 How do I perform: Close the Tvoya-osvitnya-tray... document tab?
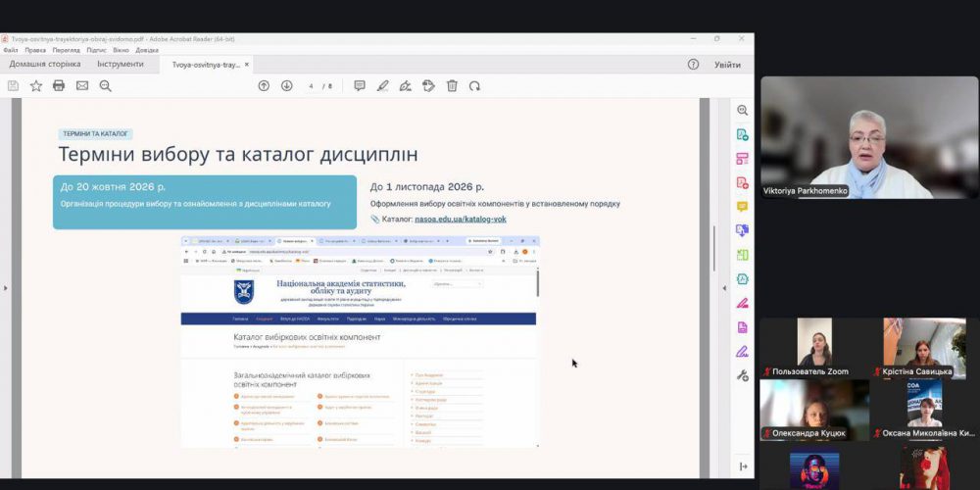[x=247, y=65]
